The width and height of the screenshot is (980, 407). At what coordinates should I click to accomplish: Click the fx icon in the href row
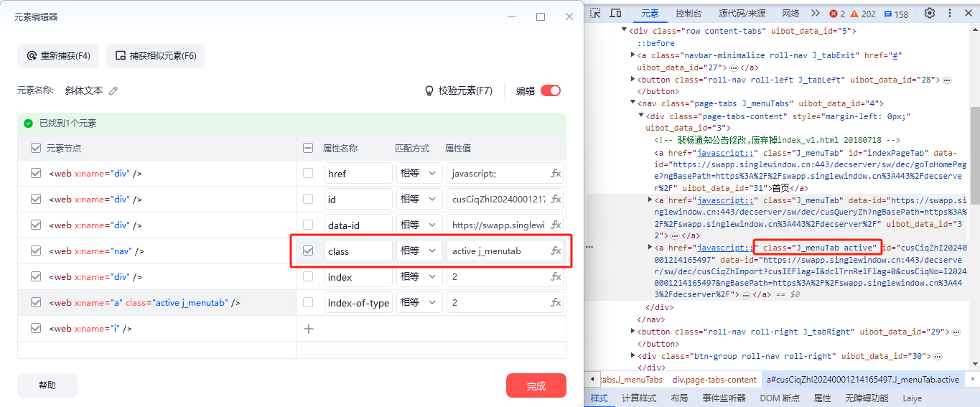(556, 174)
